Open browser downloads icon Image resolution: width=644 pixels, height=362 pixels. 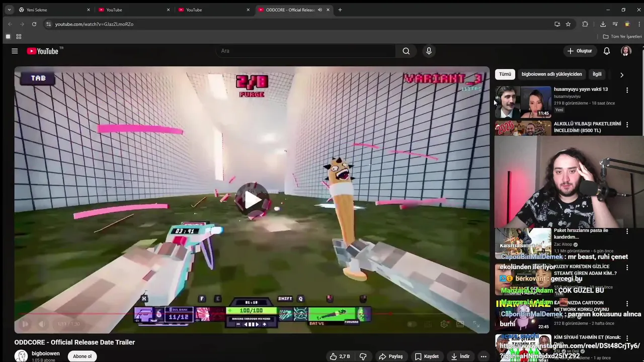[603, 24]
